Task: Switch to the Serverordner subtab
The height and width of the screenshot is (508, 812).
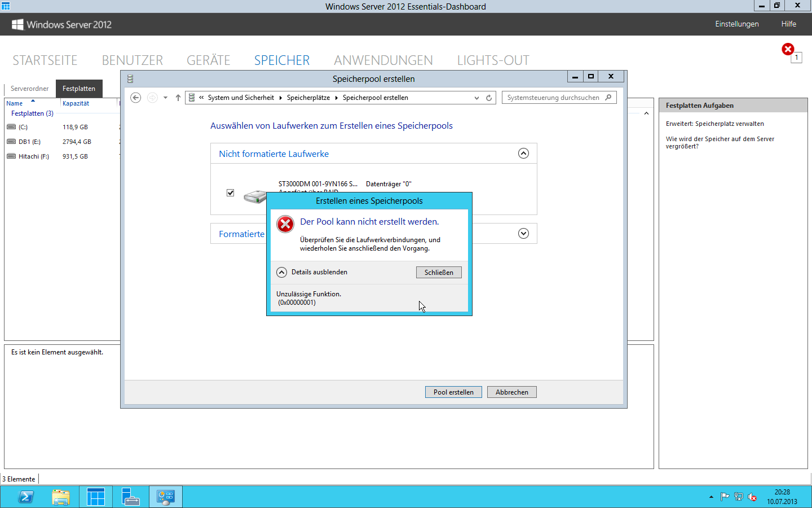Action: click(29, 89)
